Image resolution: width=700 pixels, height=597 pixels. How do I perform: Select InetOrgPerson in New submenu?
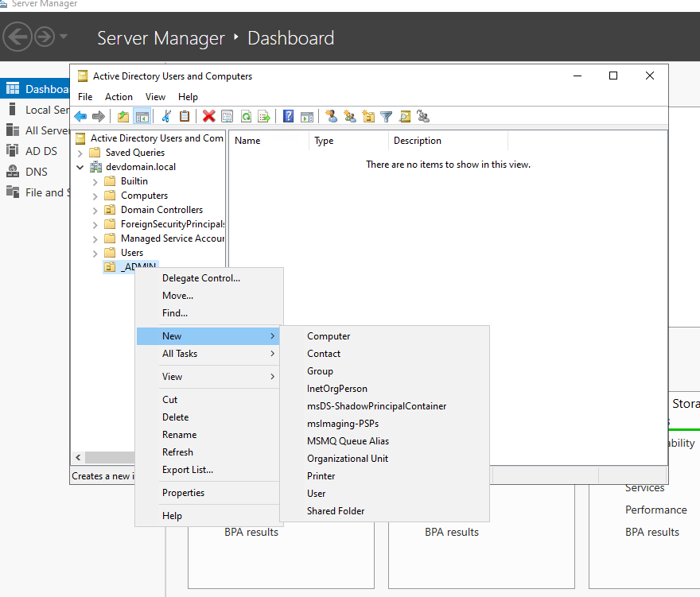click(x=384, y=388)
